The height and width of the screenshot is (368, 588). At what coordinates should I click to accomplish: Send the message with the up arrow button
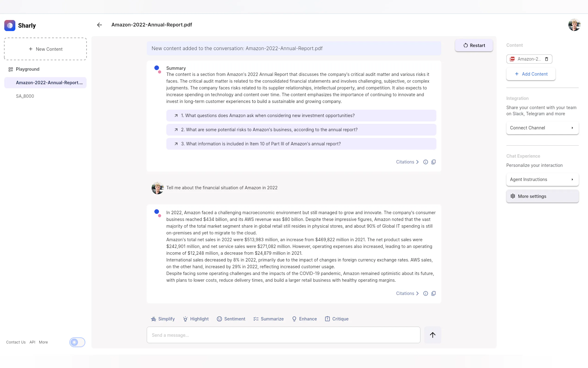pyautogui.click(x=432, y=335)
